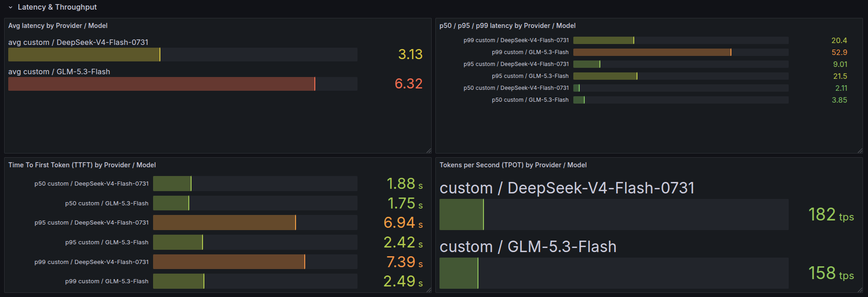Click p99 custom / DeepSeek-V4-Flash-0731 latency label
The image size is (868, 297).
click(516, 40)
